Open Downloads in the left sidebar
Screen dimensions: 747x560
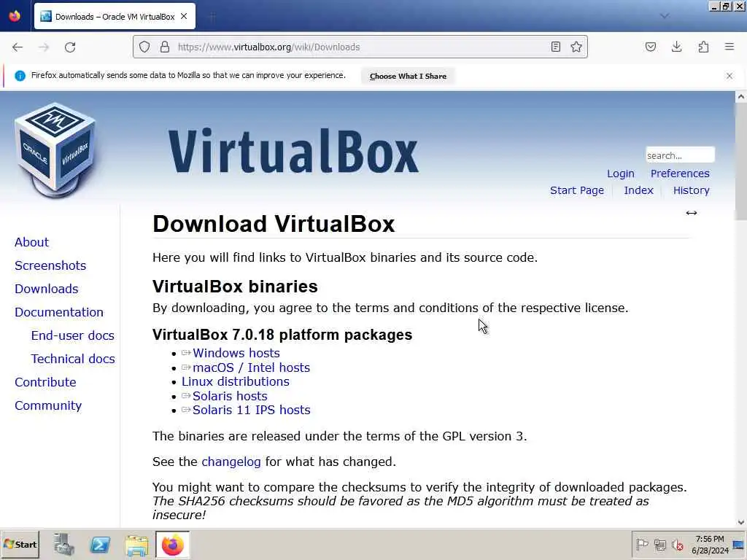(x=46, y=289)
